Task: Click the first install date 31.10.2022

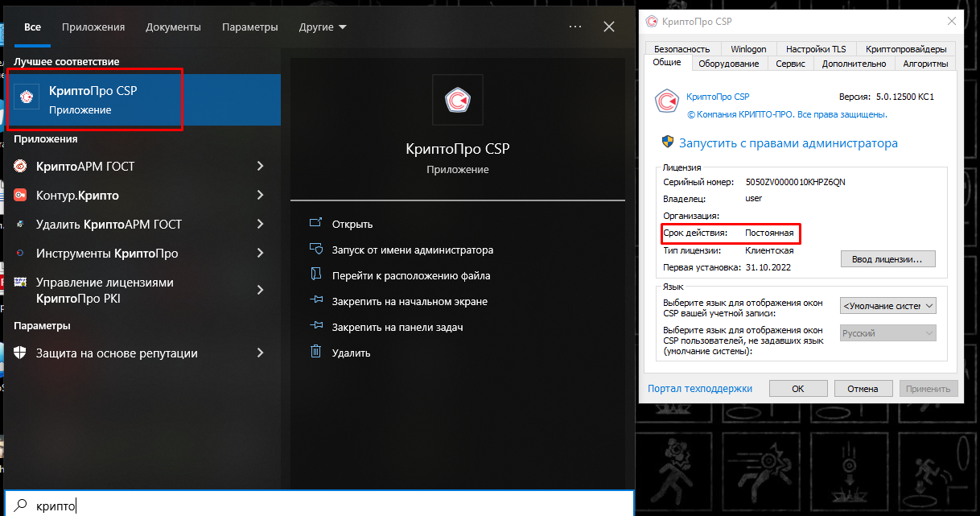Action: (x=768, y=266)
